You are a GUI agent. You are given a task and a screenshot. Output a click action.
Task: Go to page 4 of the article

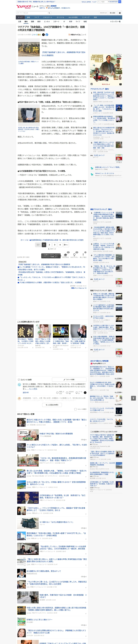(60, 245)
